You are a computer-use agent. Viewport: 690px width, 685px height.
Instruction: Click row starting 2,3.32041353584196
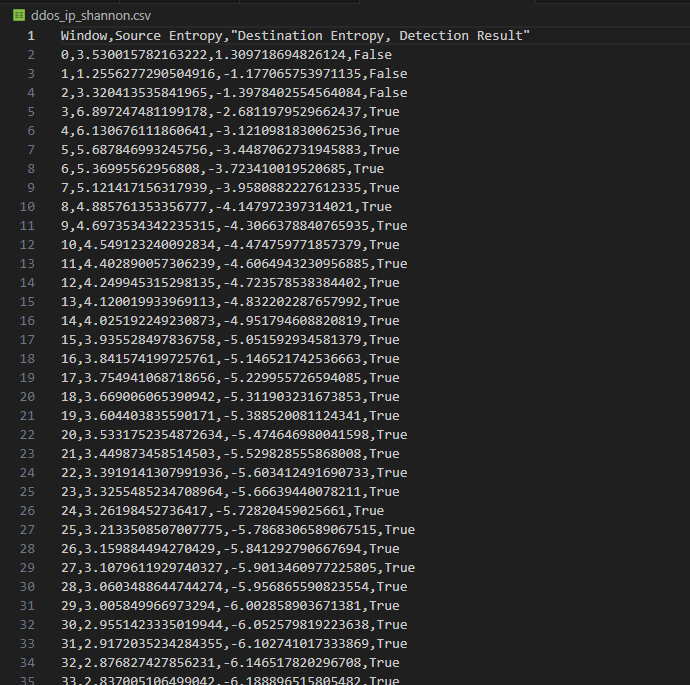(x=234, y=92)
